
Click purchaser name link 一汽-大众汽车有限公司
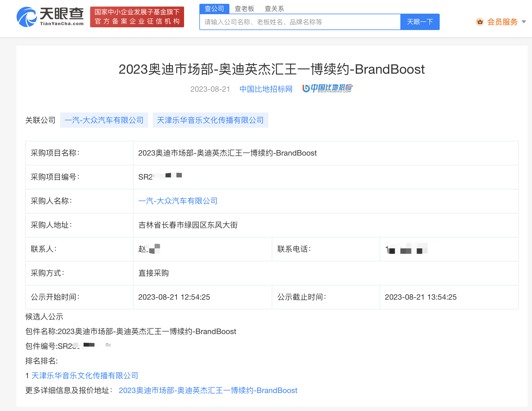(x=178, y=201)
